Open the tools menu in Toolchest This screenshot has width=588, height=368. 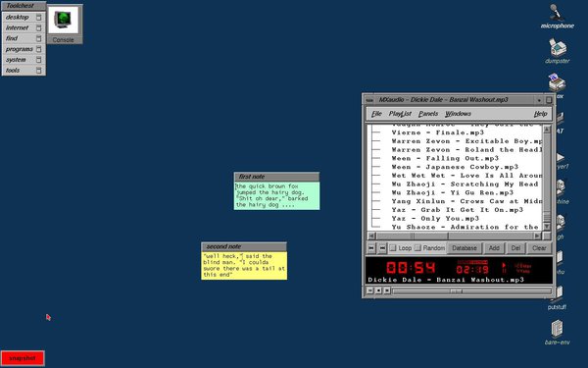pyautogui.click(x=24, y=71)
